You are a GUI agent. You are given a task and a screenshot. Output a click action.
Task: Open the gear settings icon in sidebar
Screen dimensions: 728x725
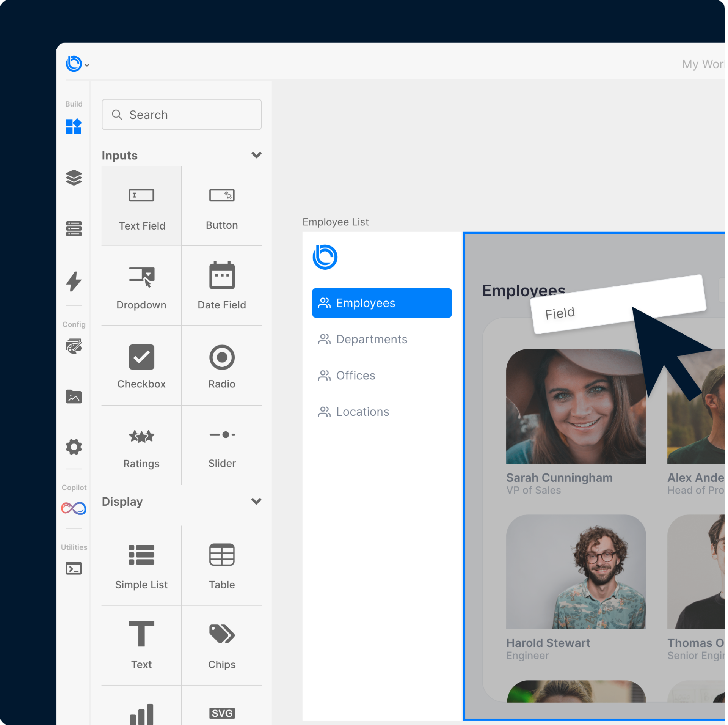pos(74,447)
